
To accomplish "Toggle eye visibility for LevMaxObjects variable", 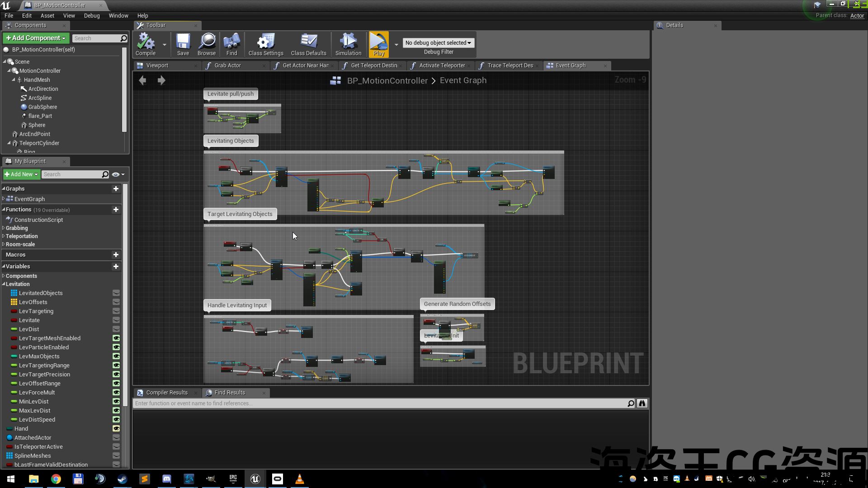I will 116,357.
